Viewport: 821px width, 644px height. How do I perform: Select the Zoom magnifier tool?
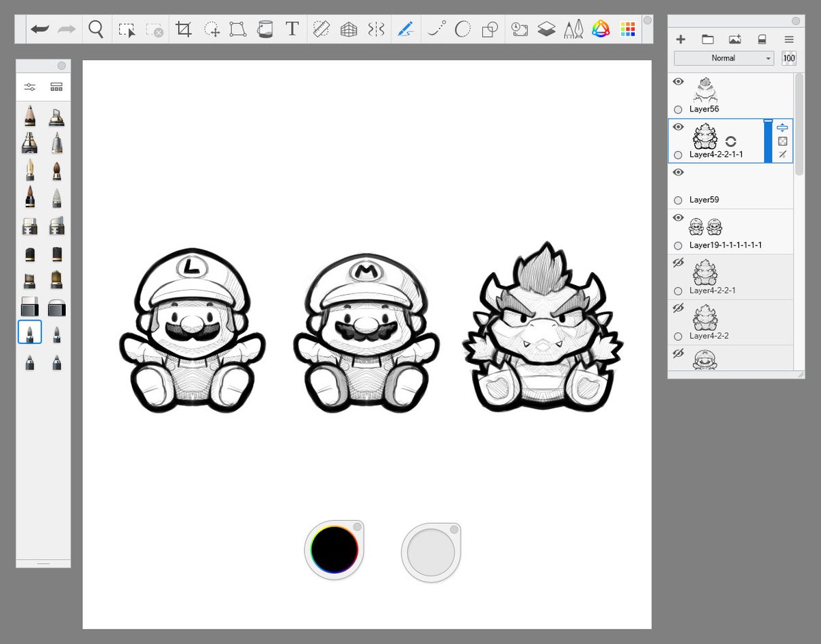click(96, 29)
